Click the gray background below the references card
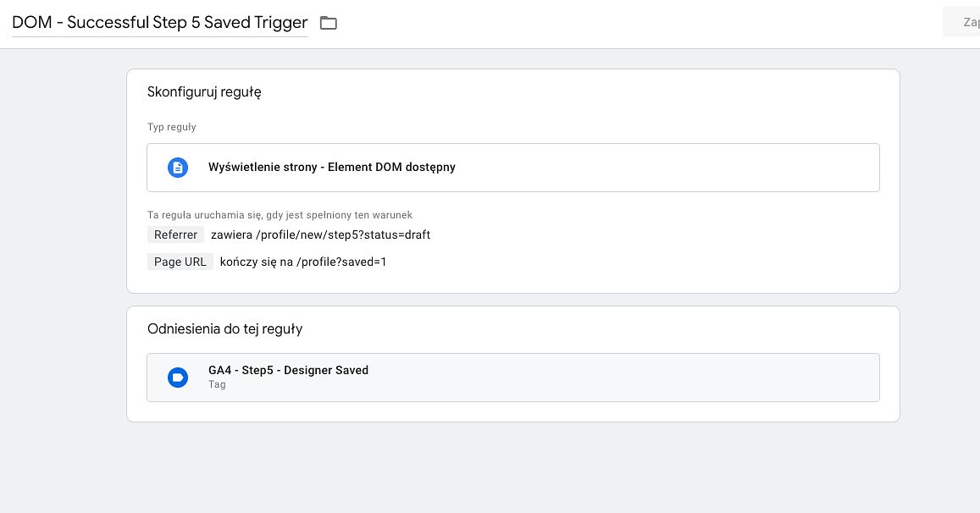Image resolution: width=980 pixels, height=513 pixels. tap(508, 466)
